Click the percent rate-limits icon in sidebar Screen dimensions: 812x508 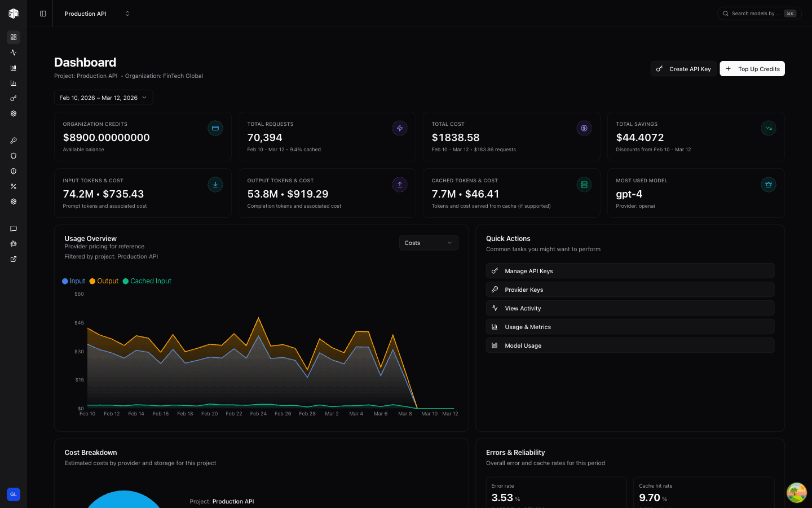click(x=14, y=186)
